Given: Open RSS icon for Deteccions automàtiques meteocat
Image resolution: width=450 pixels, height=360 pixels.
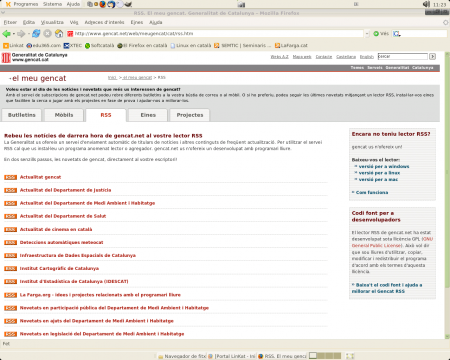Looking at the screenshot, I should point(10,243).
